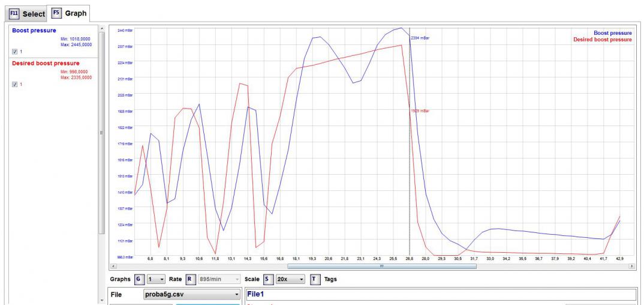Image resolution: width=644 pixels, height=305 pixels.
Task: Open the proba5g.csv File dropdown
Action: click(x=192, y=294)
